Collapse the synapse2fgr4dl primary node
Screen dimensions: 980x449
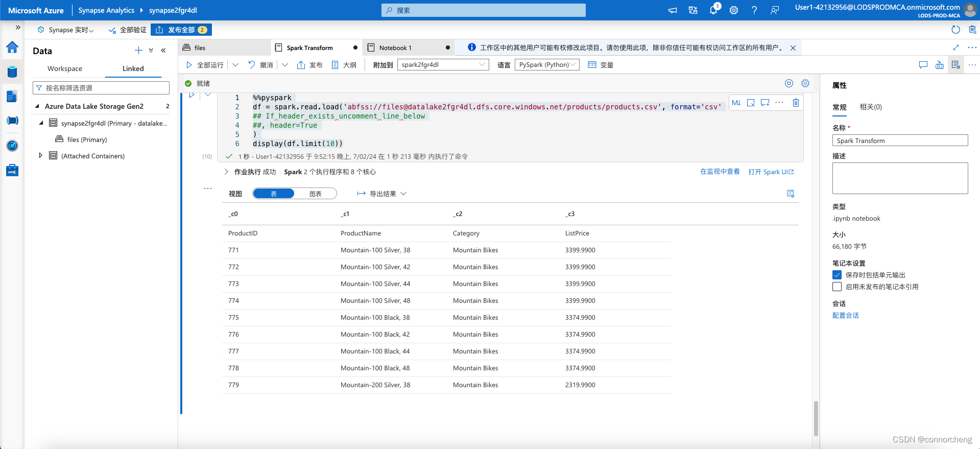(41, 123)
